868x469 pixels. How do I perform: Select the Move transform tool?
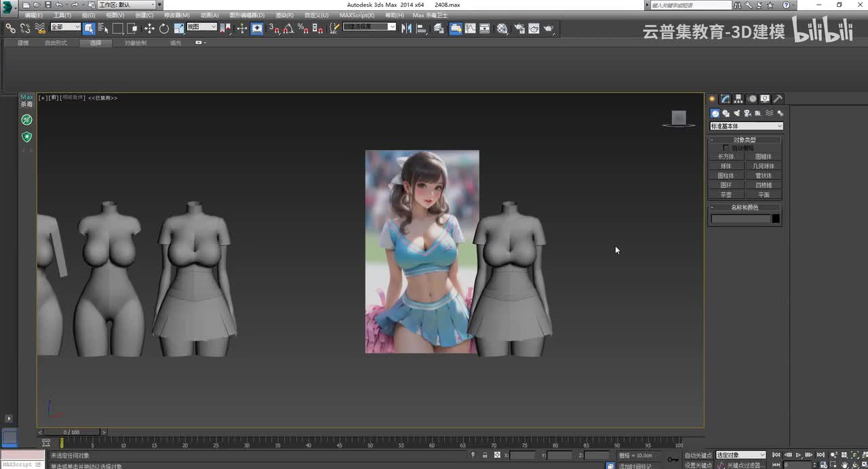[149, 28]
